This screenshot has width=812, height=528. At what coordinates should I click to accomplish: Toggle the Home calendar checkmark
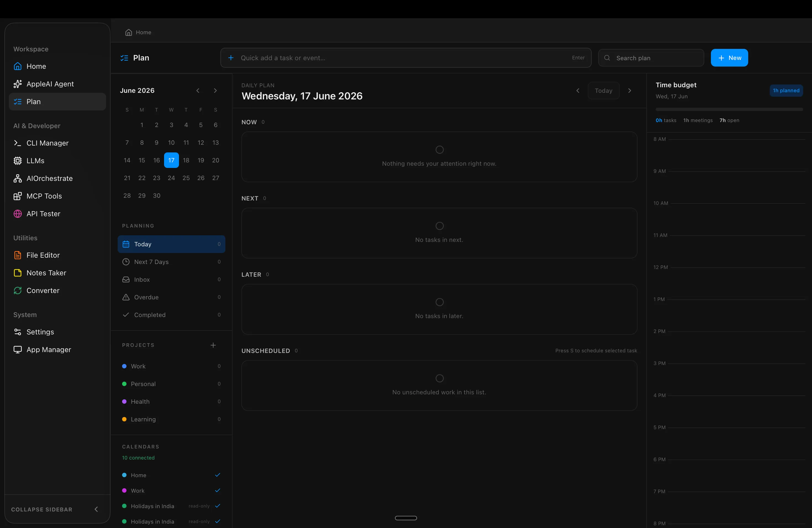pos(218,475)
